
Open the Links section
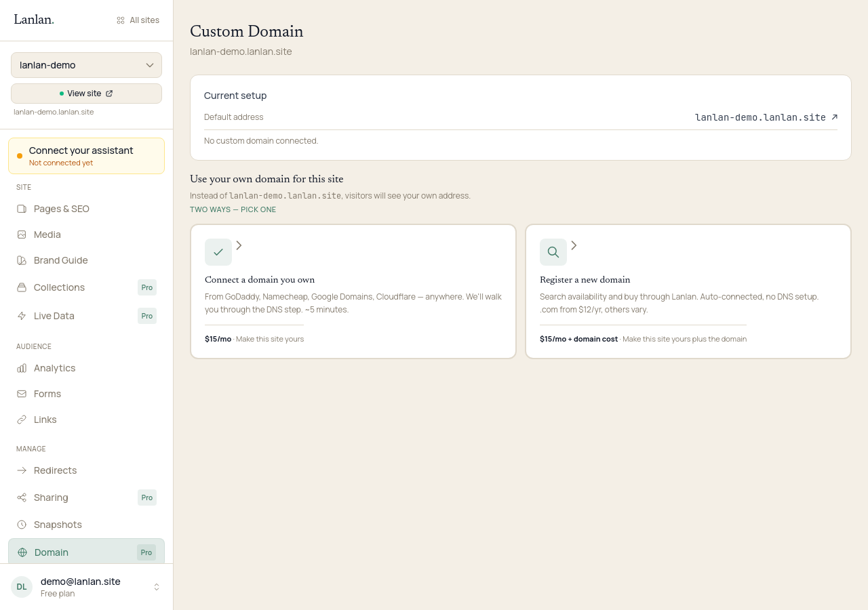pyautogui.click(x=86, y=420)
